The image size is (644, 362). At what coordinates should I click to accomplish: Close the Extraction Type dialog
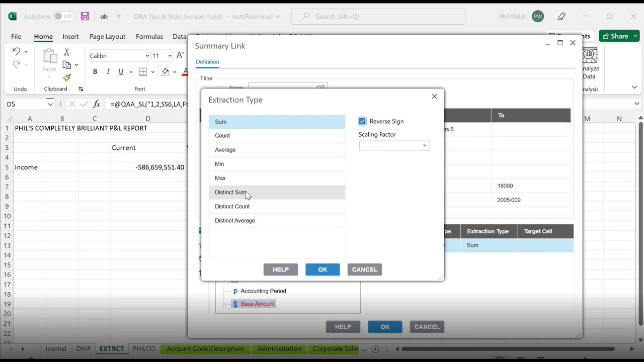435,97
